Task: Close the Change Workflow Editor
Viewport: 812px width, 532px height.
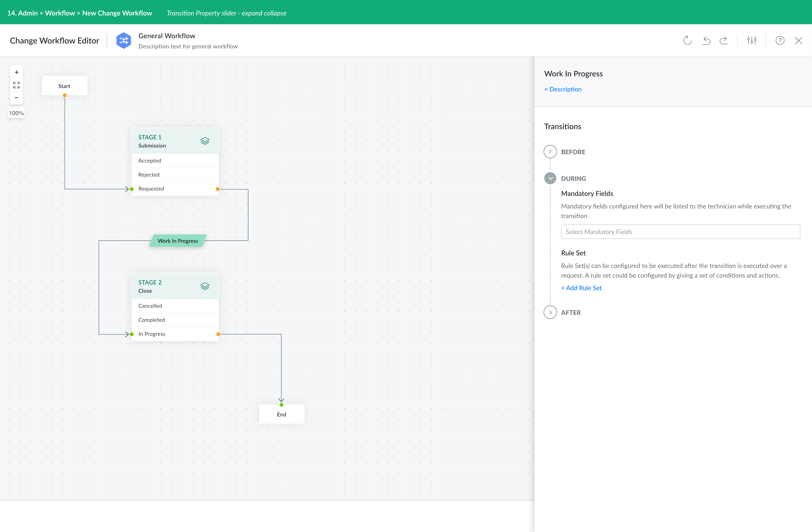Action: click(799, 41)
